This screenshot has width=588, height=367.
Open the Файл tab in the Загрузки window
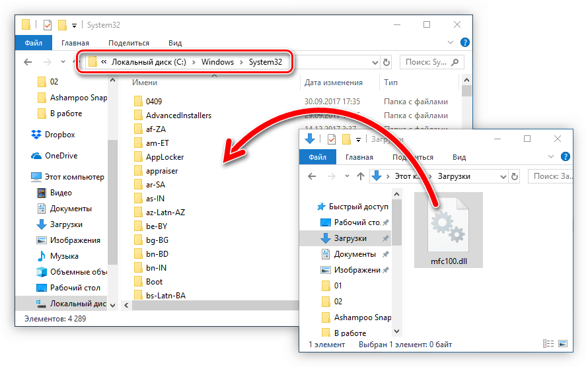(318, 157)
